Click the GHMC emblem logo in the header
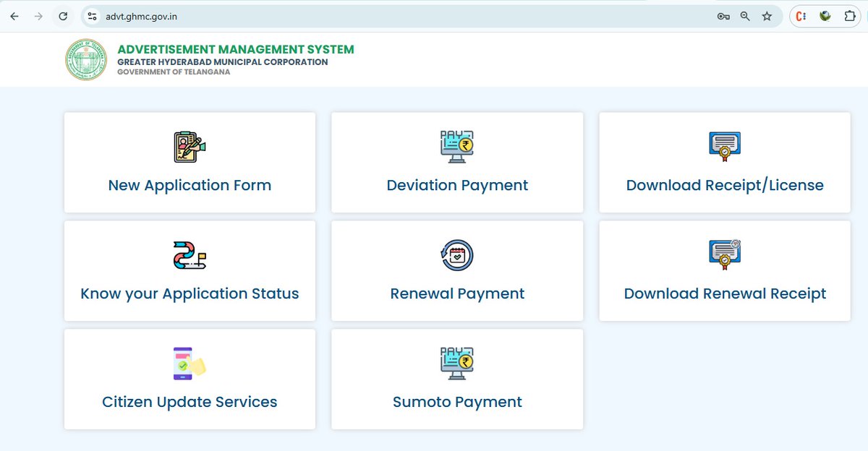 (85, 59)
